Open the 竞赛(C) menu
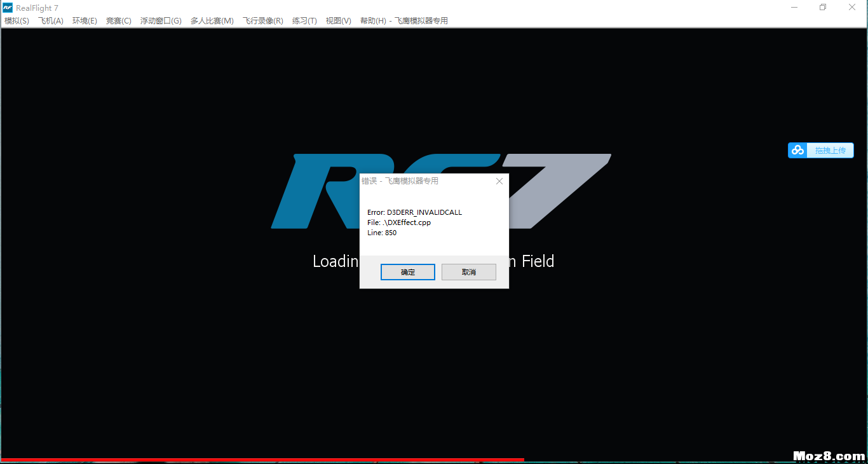 coord(119,20)
